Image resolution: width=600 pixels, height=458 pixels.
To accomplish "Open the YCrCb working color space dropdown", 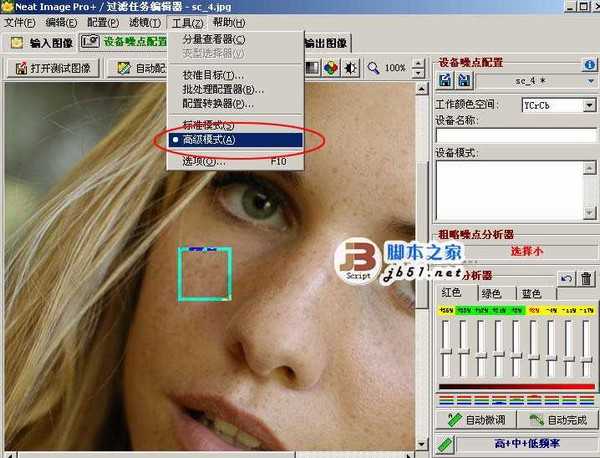I will [589, 105].
